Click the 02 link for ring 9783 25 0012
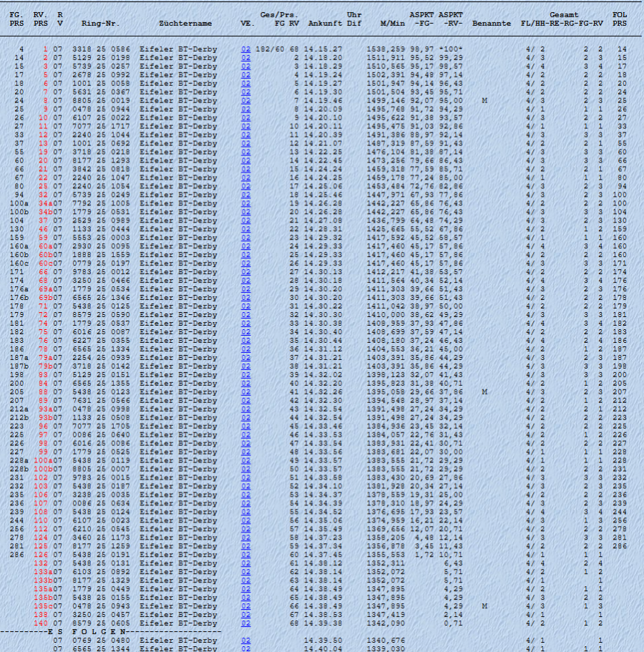644x652 pixels. [x=246, y=272]
